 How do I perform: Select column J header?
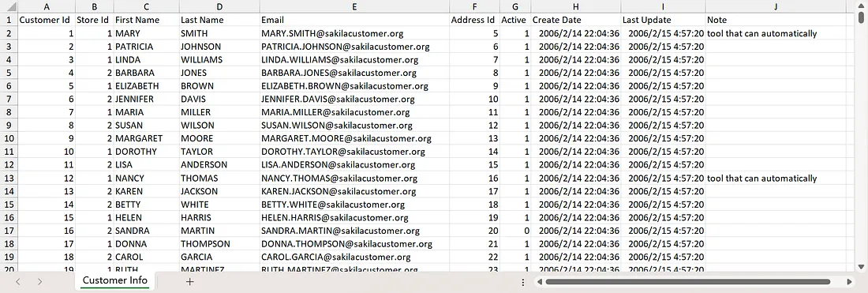point(776,6)
